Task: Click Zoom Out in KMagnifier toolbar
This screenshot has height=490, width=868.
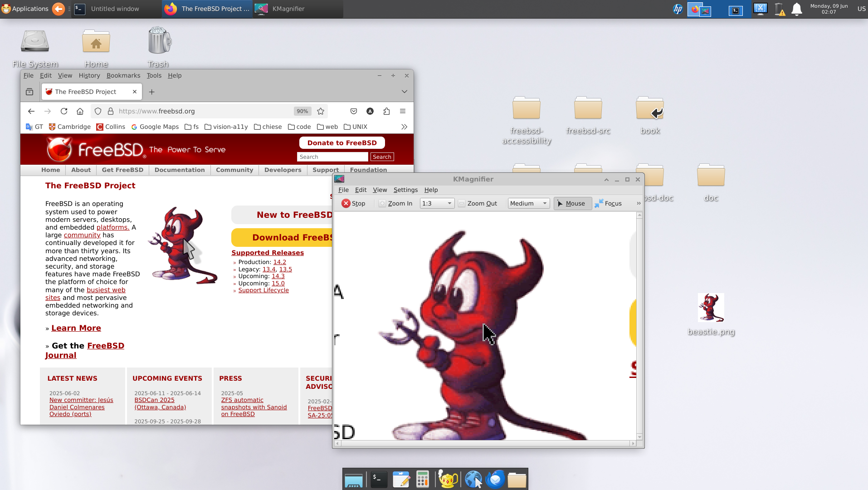Action: tap(478, 203)
